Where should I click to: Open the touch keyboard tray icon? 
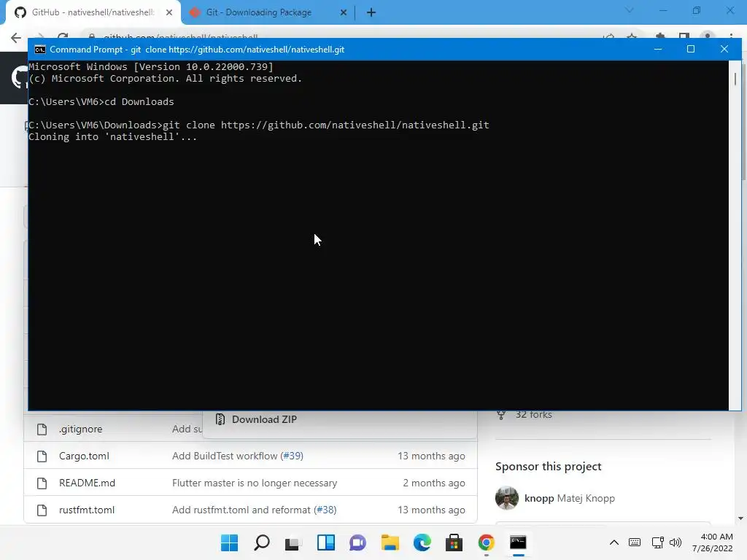click(635, 542)
